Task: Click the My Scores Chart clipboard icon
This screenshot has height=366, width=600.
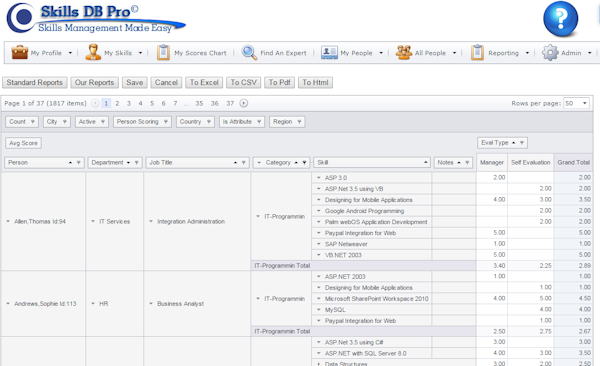Action: click(163, 52)
